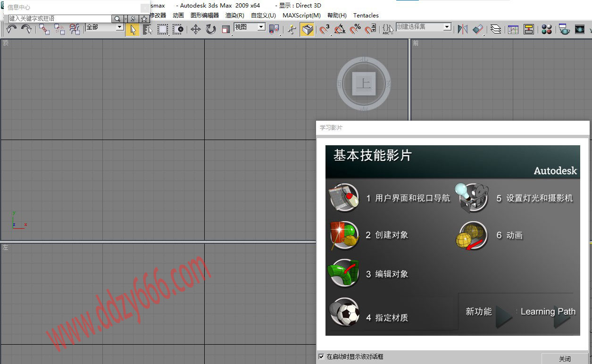Open the 渲染(R) menu
The image size is (592, 364).
click(235, 15)
